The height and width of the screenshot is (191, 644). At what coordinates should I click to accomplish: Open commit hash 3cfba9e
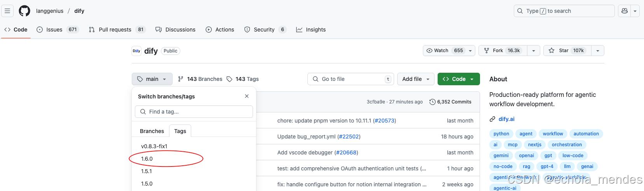tap(376, 102)
